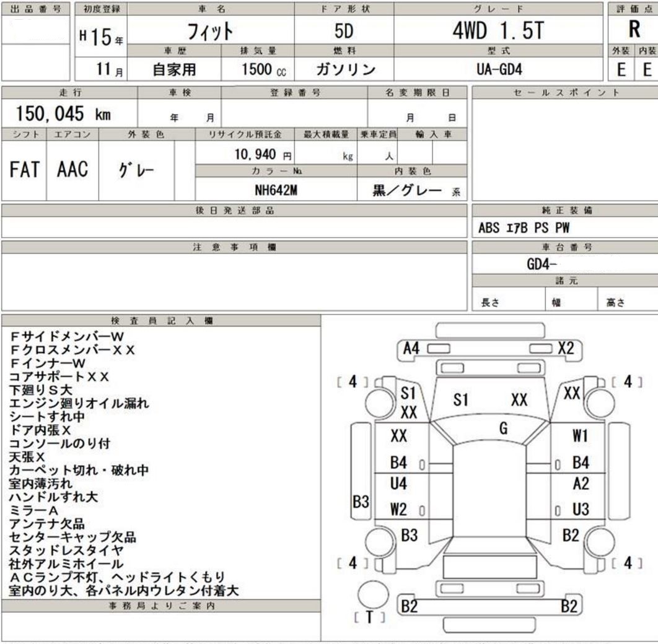
Task: Select the A4 mark on front bumper
Action: tap(411, 349)
